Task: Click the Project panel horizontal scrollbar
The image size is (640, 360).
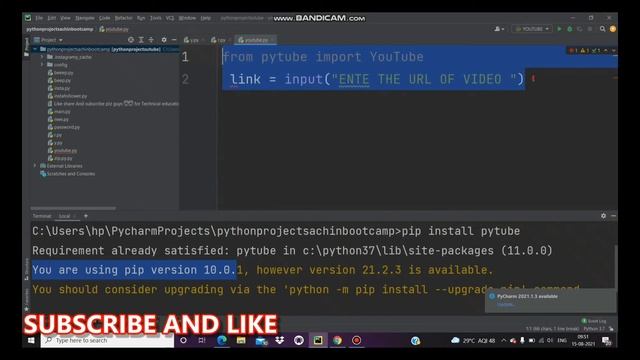Action: click(73, 208)
